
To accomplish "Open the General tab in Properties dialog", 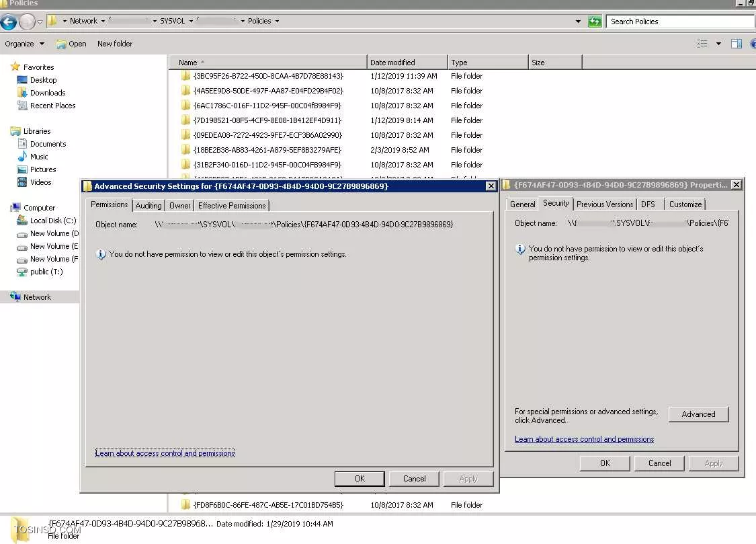I will 523,204.
